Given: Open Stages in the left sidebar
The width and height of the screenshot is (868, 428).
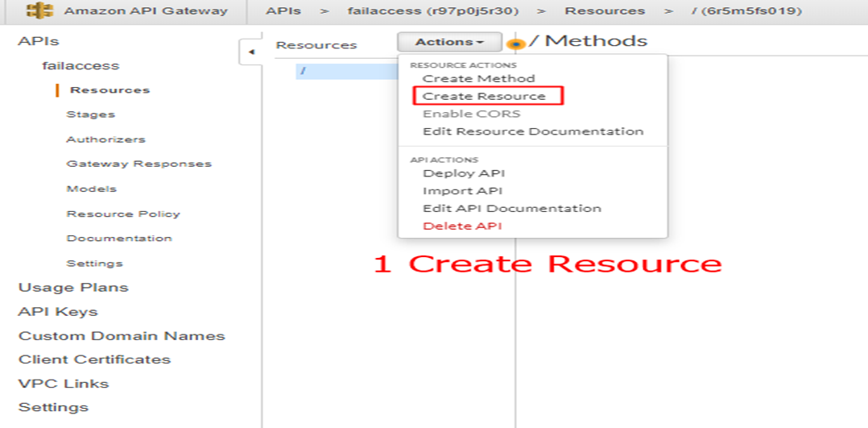Looking at the screenshot, I should coord(90,114).
